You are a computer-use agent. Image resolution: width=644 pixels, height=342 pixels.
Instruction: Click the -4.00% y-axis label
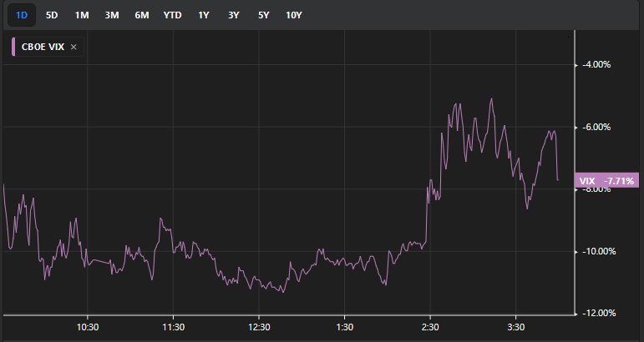[x=597, y=65]
